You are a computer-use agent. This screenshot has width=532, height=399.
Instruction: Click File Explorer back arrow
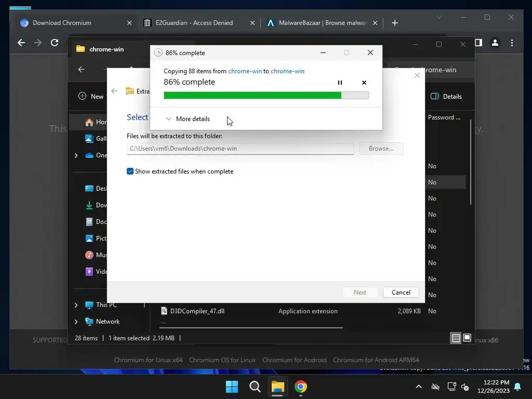click(82, 70)
